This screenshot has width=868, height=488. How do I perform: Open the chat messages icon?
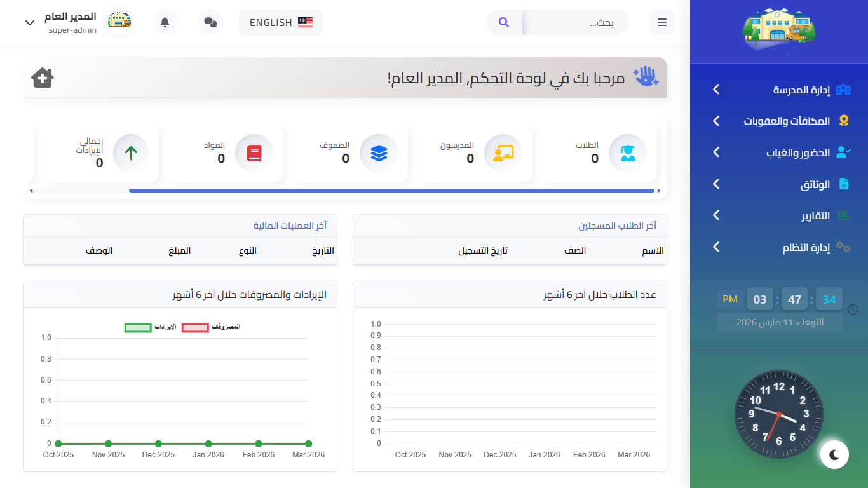point(210,22)
